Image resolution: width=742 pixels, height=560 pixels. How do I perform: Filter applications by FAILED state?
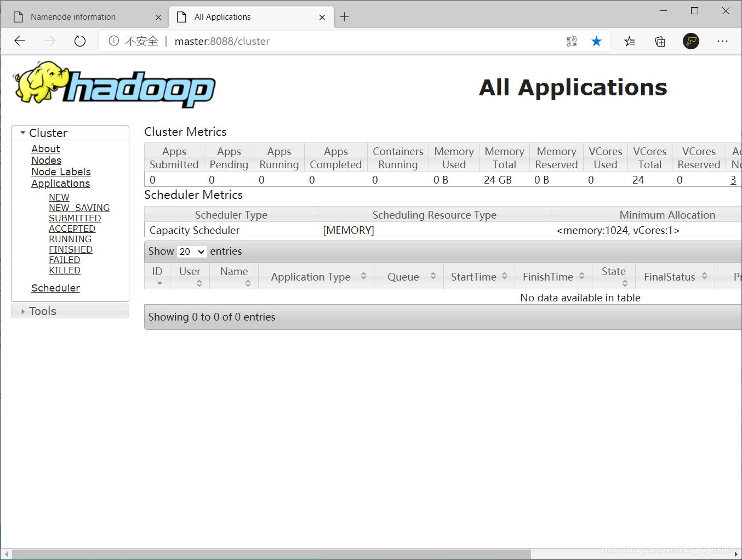tap(64, 260)
